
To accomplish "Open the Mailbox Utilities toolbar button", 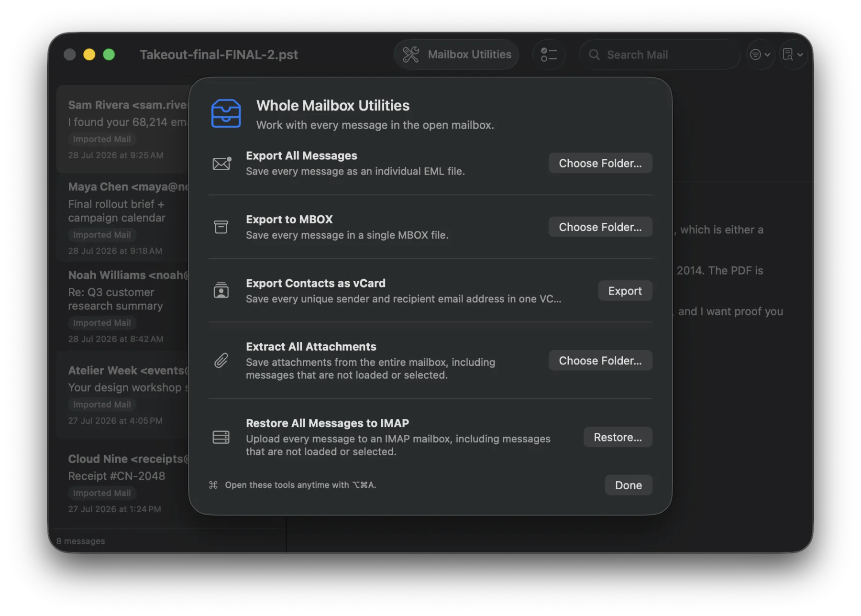I will (456, 55).
